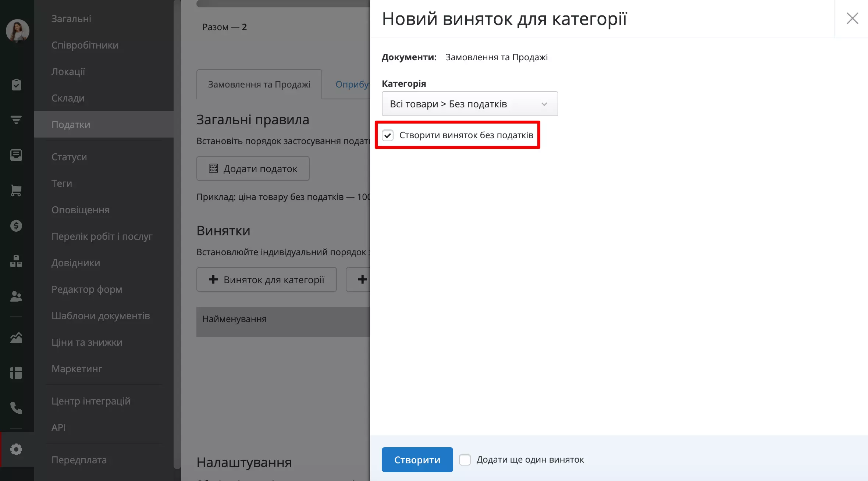
Task: Click the calculator icon in Додати податок
Action: click(x=213, y=168)
